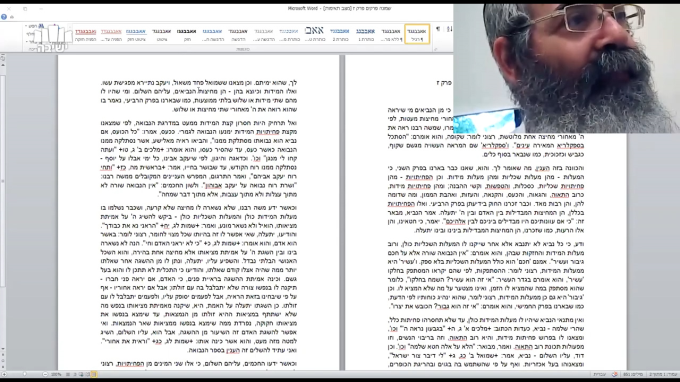Image resolution: width=680 pixels, height=382 pixels.
Task: Switch to Web Layout view icon
Action: 81,374
